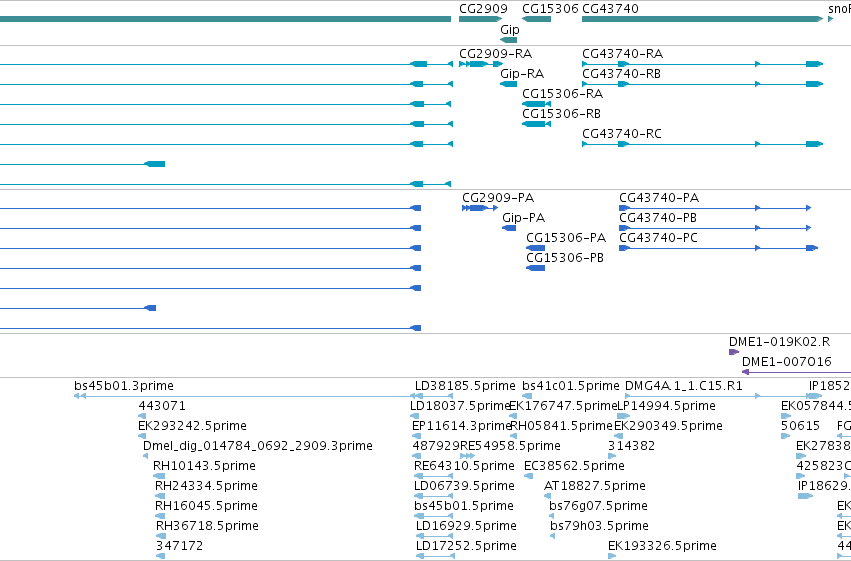Select EST RH10143.5prime
This screenshot has width=851, height=561.
click(204, 466)
